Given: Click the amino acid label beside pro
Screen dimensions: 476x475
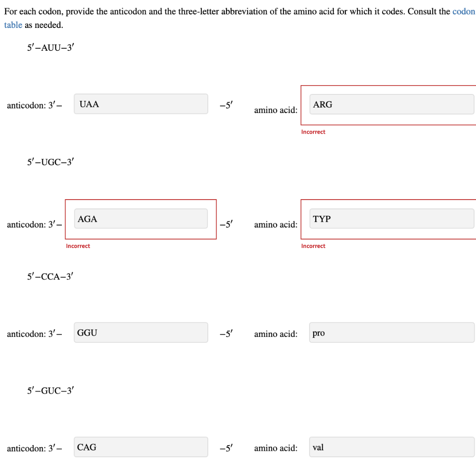Looking at the screenshot, I should tap(275, 334).
